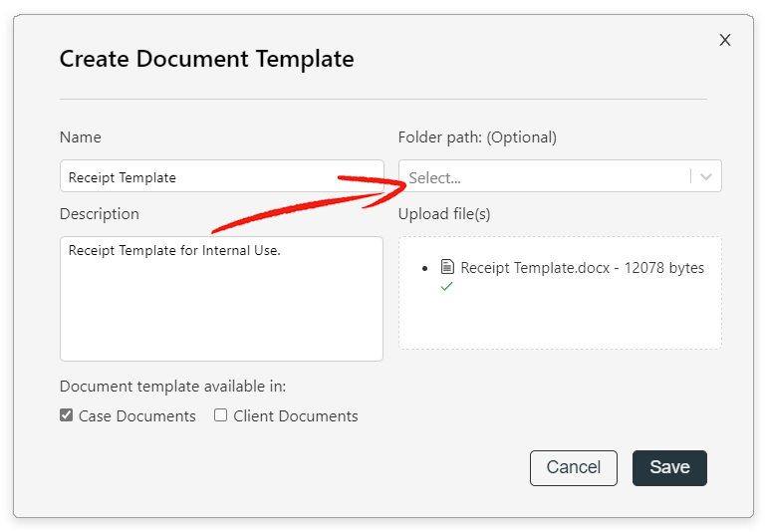Click the green upload success checkmark
765x532 pixels.
[446, 287]
